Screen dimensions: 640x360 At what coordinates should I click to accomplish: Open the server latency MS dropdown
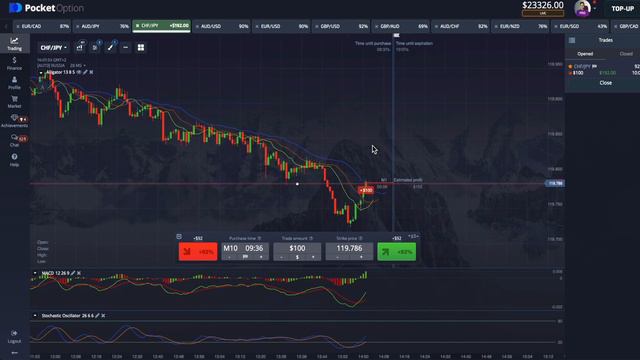click(78, 65)
